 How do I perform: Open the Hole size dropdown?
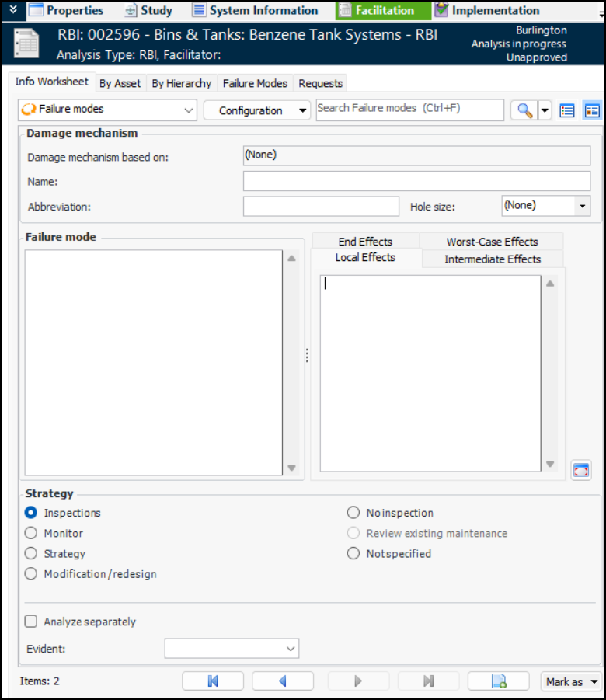tap(582, 206)
